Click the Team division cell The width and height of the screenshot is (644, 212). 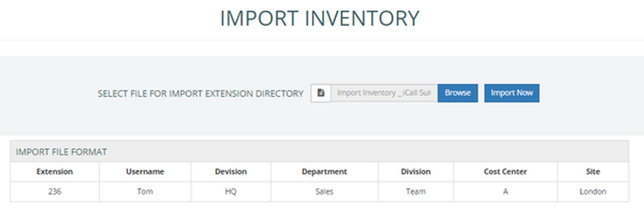tap(416, 192)
